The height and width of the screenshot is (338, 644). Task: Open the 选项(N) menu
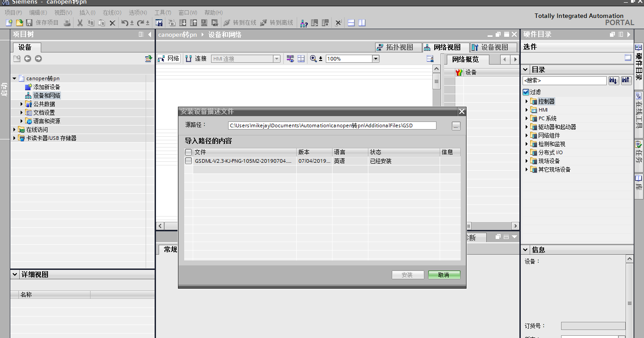(138, 13)
